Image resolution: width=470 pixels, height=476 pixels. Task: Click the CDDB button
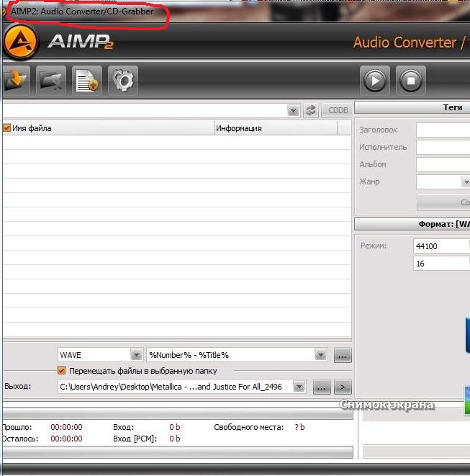[337, 110]
